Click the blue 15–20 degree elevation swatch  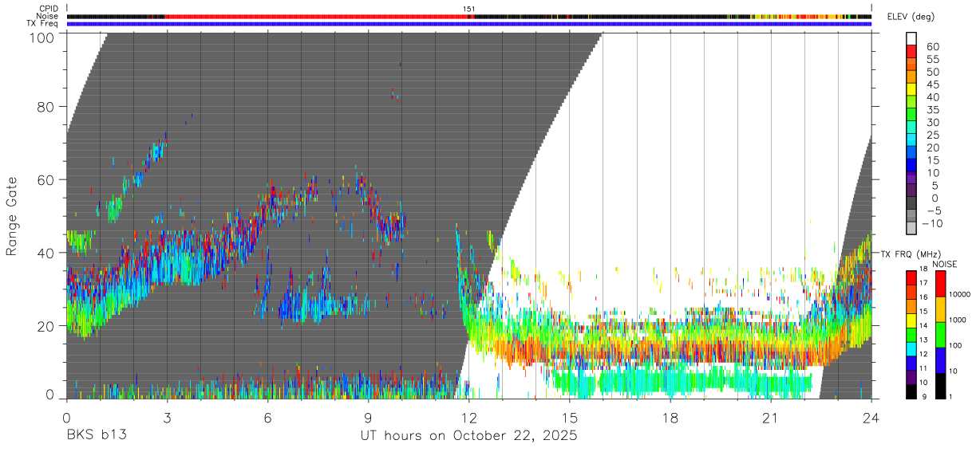click(911, 154)
